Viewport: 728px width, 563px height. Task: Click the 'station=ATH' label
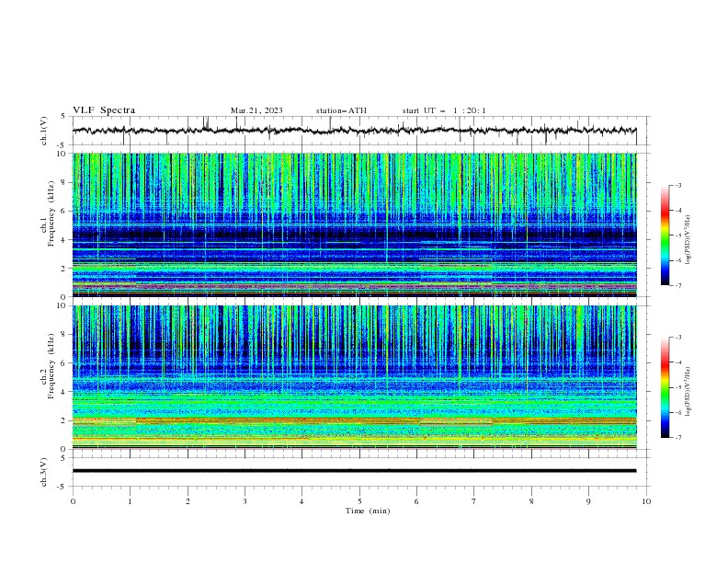click(x=341, y=110)
